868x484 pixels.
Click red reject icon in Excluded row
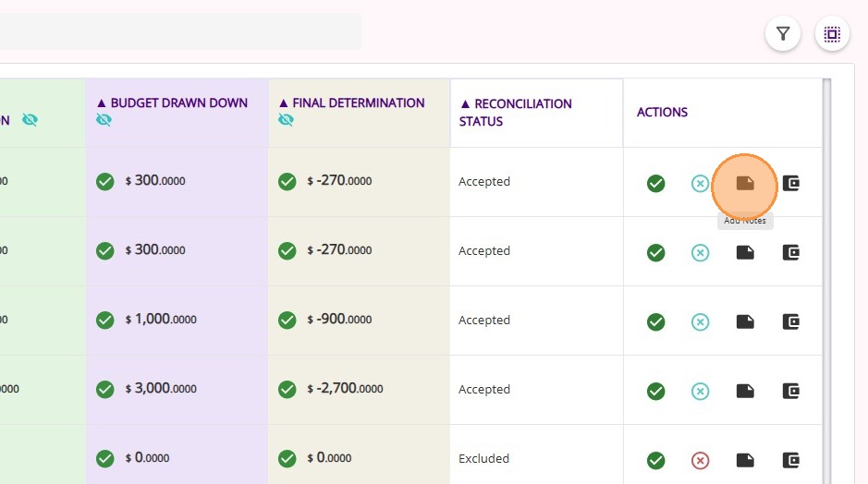coord(701,460)
